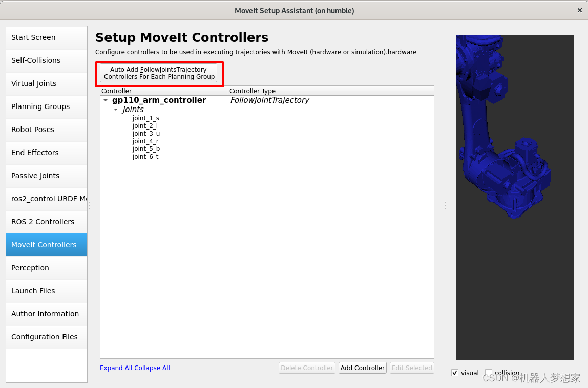Click Expand All below the controller list
Image resolution: width=588 pixels, height=388 pixels.
116,368
